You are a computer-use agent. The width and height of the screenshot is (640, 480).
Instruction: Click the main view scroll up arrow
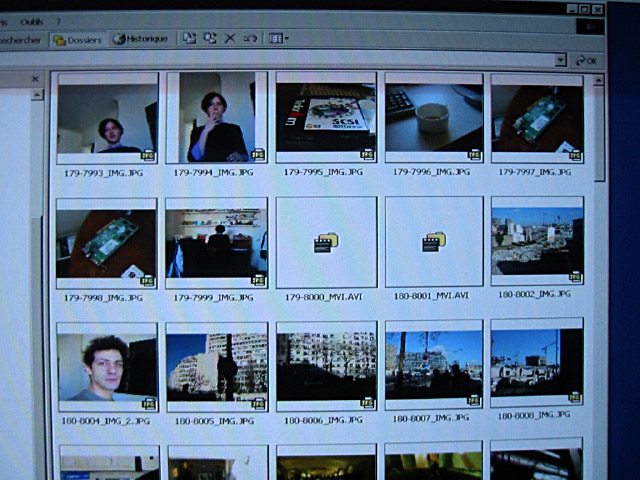pyautogui.click(x=598, y=80)
